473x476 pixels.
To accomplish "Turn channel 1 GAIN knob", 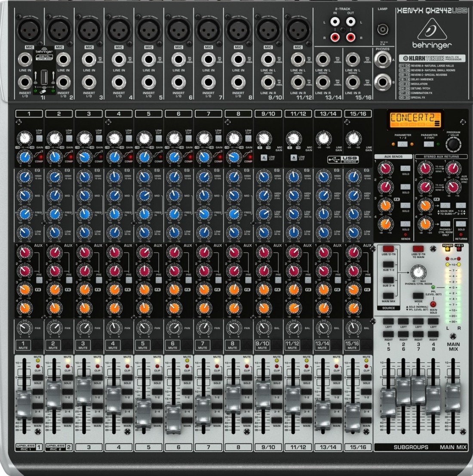I will [x=25, y=139].
